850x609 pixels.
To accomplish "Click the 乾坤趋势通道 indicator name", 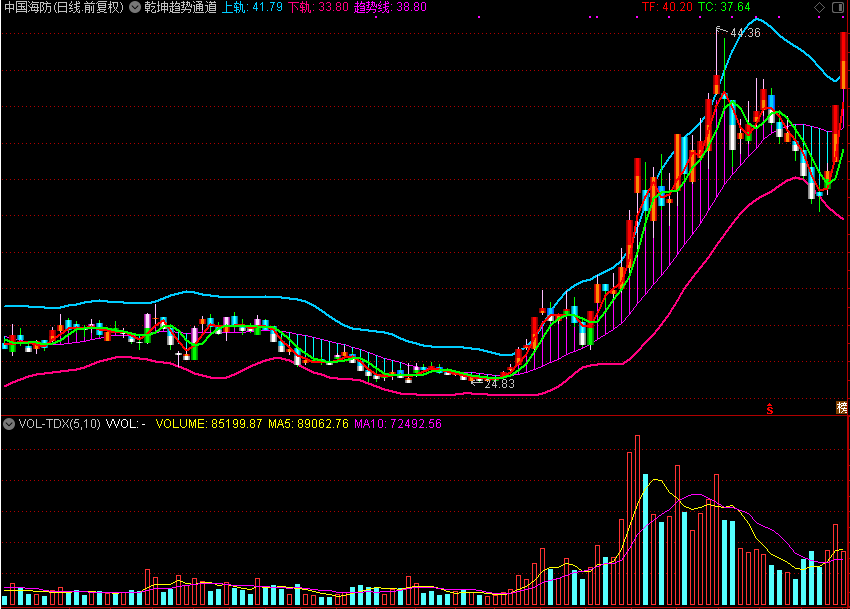I will (181, 7).
